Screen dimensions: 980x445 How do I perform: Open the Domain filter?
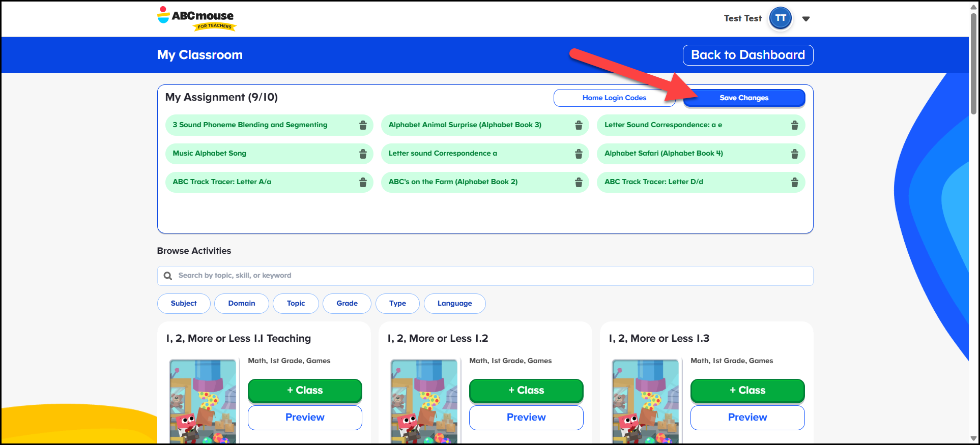tap(242, 304)
